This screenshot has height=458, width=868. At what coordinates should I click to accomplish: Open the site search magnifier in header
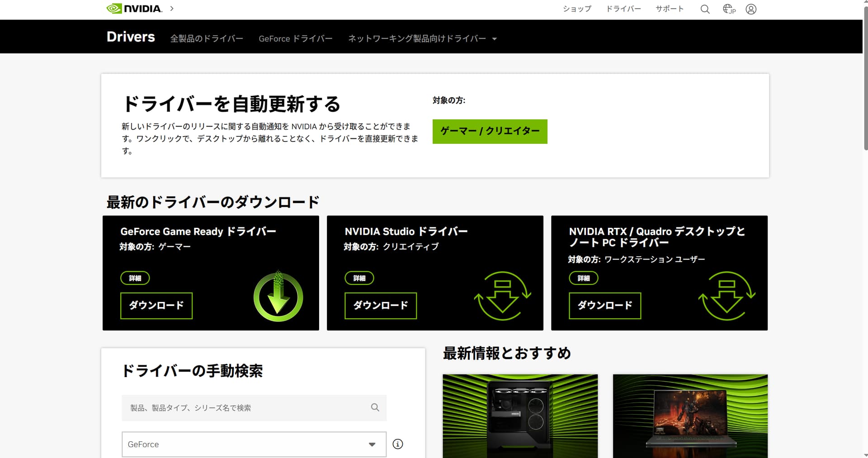point(705,9)
